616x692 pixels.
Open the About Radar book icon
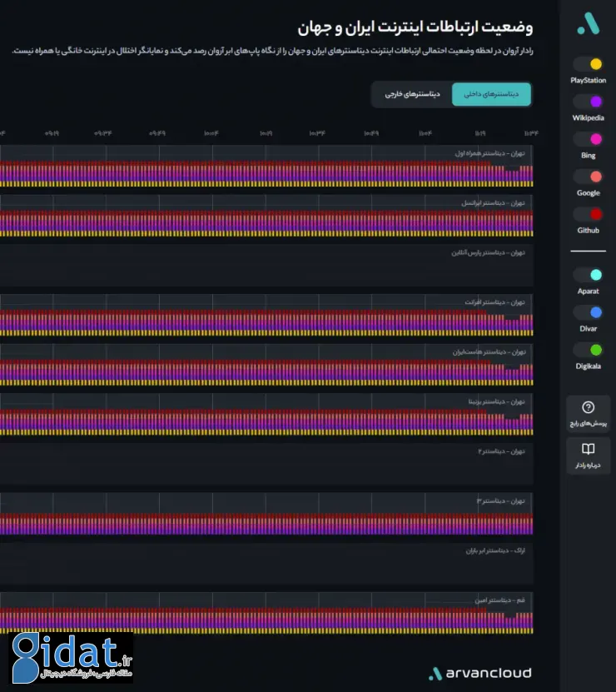tap(589, 450)
